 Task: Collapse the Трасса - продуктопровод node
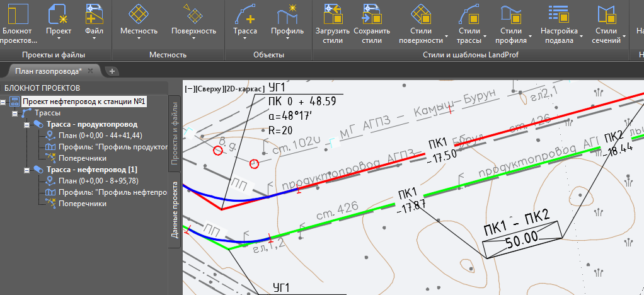pos(26,125)
